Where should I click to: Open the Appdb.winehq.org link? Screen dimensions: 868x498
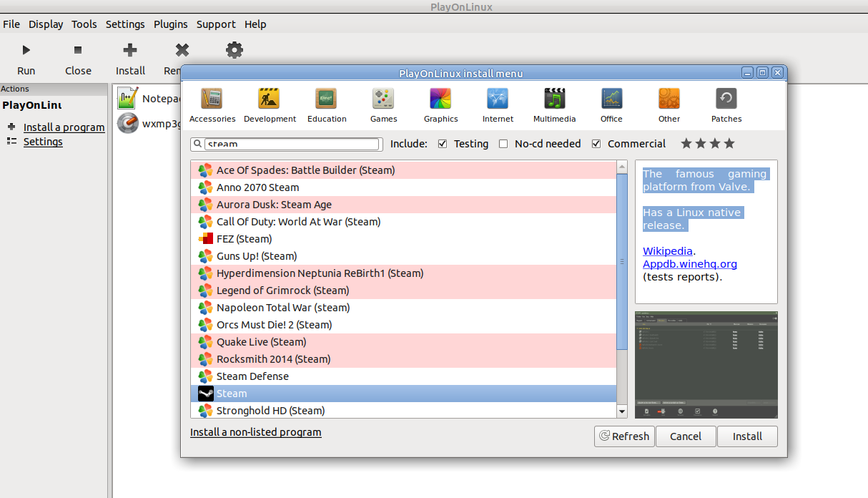coord(690,264)
